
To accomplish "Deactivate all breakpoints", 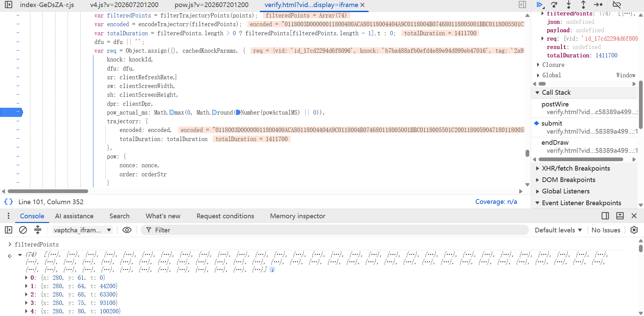I will 616,5.
